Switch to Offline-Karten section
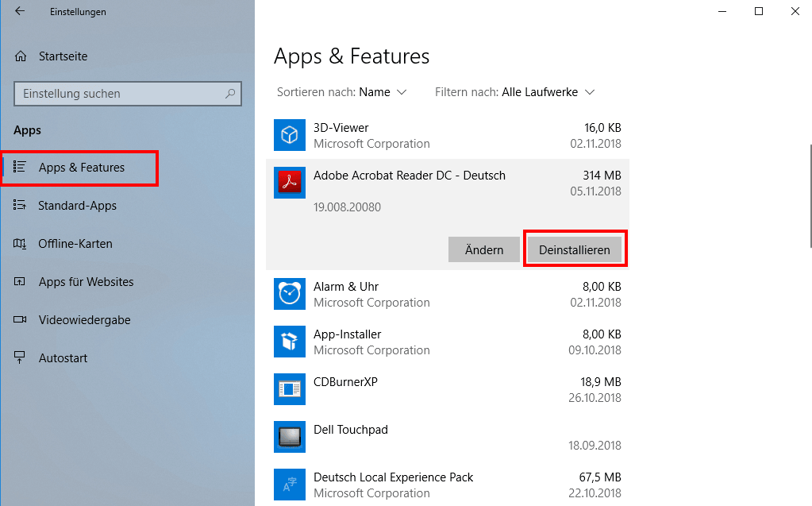This screenshot has height=506, width=812. (75, 244)
